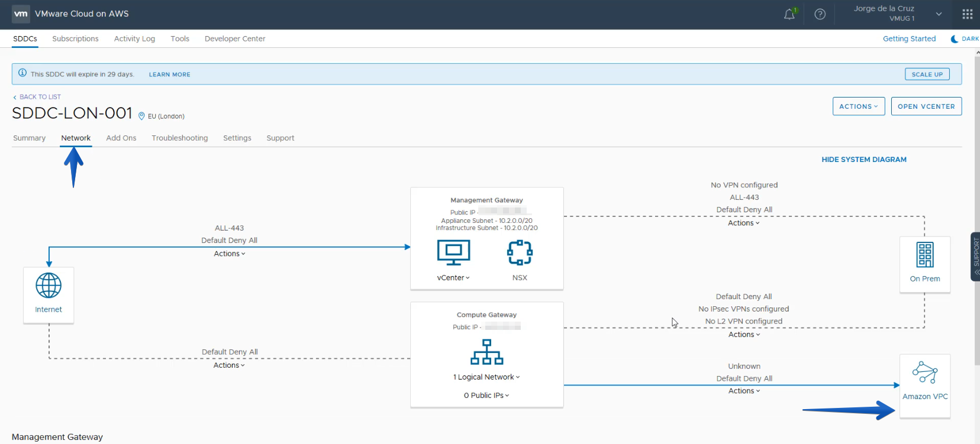Open Actions under No VPN configured
980x444 pixels.
(x=744, y=223)
